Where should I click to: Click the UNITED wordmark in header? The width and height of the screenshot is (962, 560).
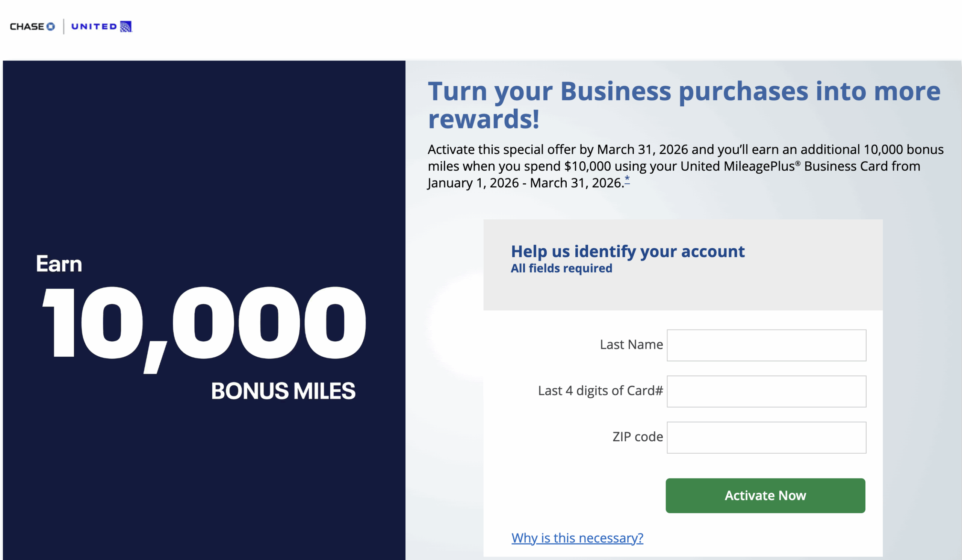pos(94,27)
